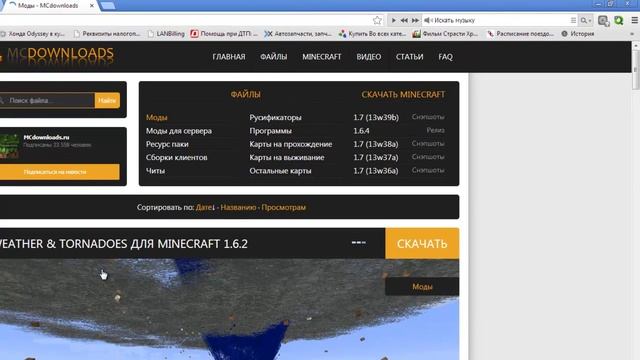Open MINECRAFT in site navigation
640x360 pixels.
(x=322, y=57)
